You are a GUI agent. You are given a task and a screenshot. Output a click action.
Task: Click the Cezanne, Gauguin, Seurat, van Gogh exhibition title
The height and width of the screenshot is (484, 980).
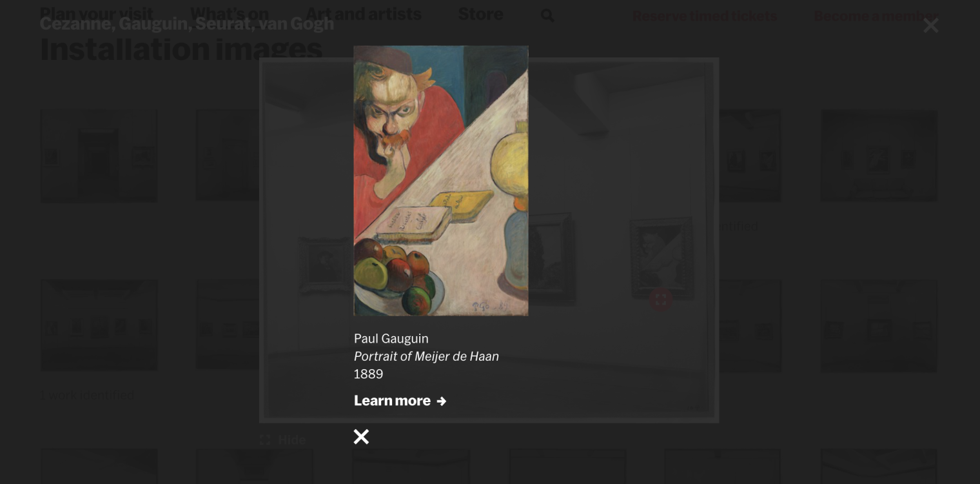[187, 24]
